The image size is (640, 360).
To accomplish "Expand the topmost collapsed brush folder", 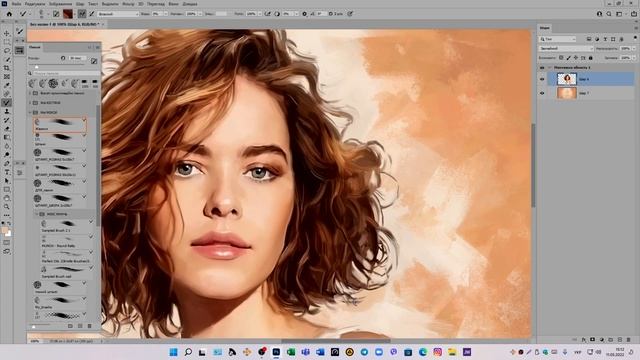I will [30, 93].
